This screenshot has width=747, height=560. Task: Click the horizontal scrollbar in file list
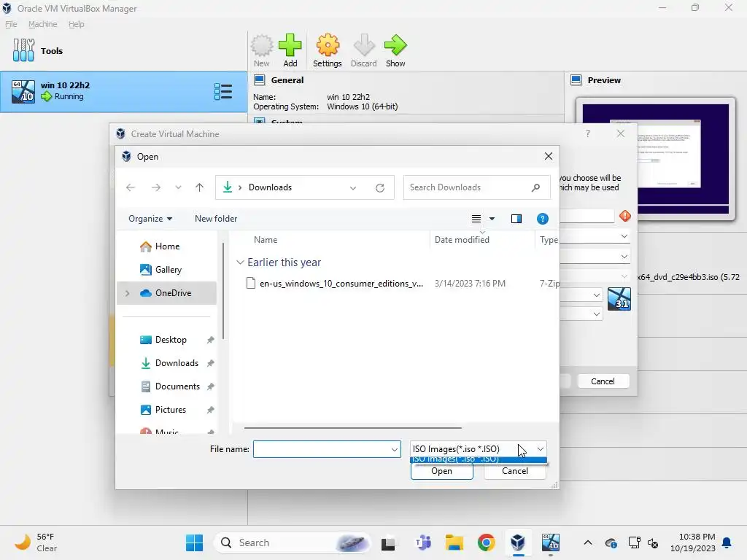pyautogui.click(x=352, y=427)
